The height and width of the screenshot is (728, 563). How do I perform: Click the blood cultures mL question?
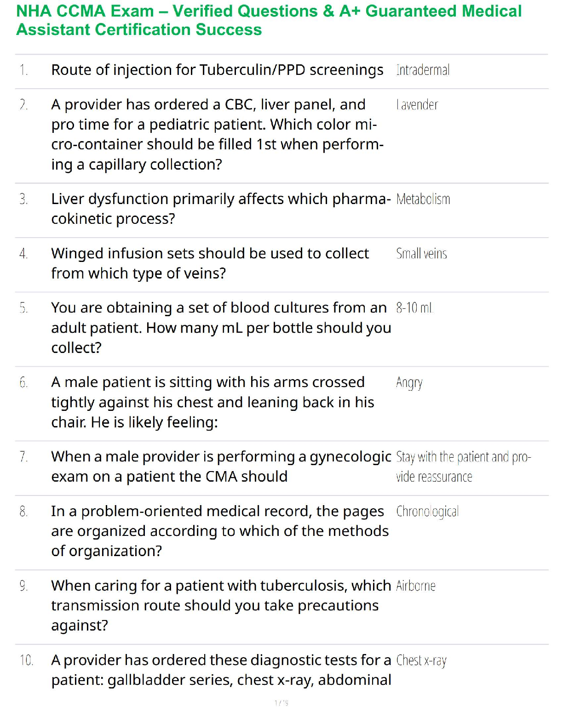(x=221, y=328)
